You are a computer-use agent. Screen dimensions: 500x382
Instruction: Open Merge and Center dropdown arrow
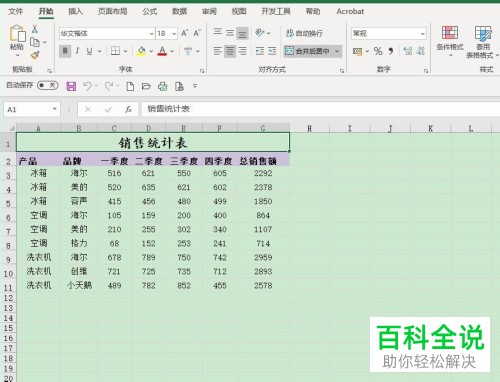coord(337,51)
